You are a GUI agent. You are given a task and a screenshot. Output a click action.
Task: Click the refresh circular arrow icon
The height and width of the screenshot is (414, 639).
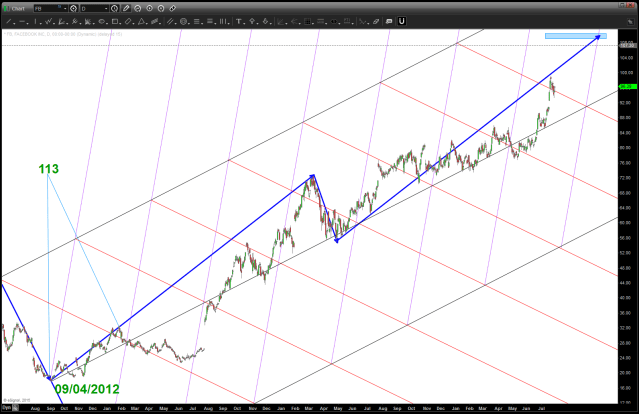click(138, 8)
